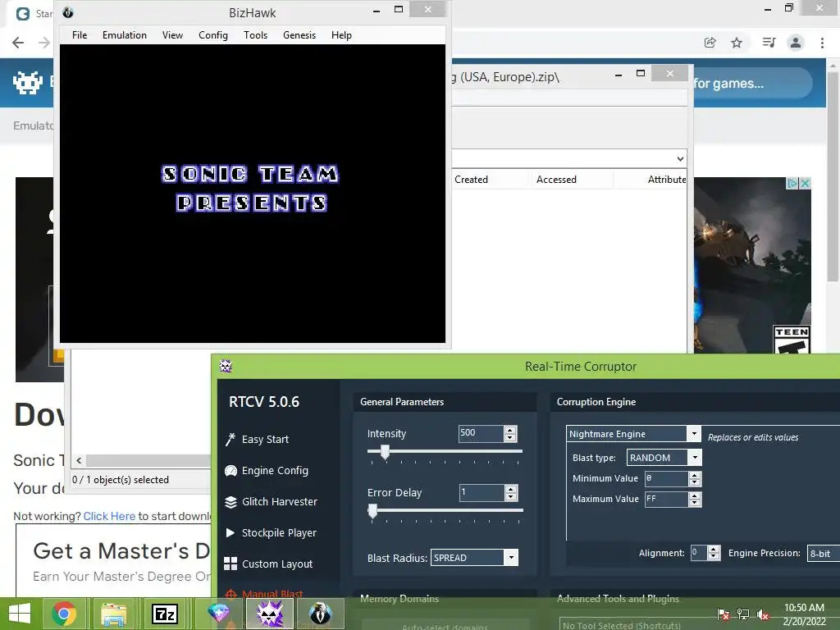Click the muted volume icon in tray
Screen dimensions: 840x630
click(x=763, y=614)
